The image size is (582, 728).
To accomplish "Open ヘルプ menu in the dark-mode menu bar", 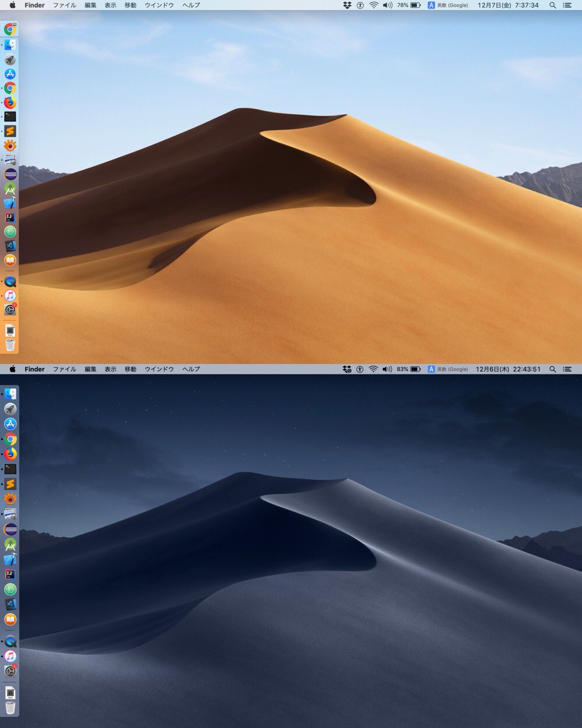I will point(191,369).
